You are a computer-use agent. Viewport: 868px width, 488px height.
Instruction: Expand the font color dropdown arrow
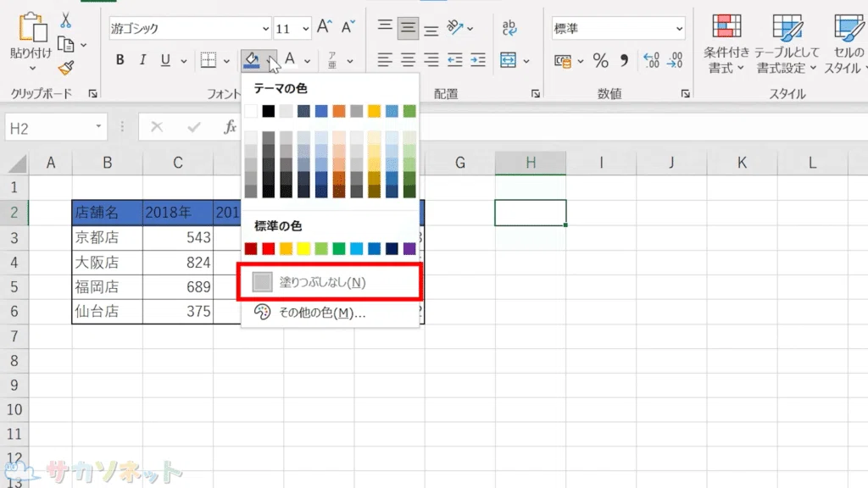click(307, 61)
